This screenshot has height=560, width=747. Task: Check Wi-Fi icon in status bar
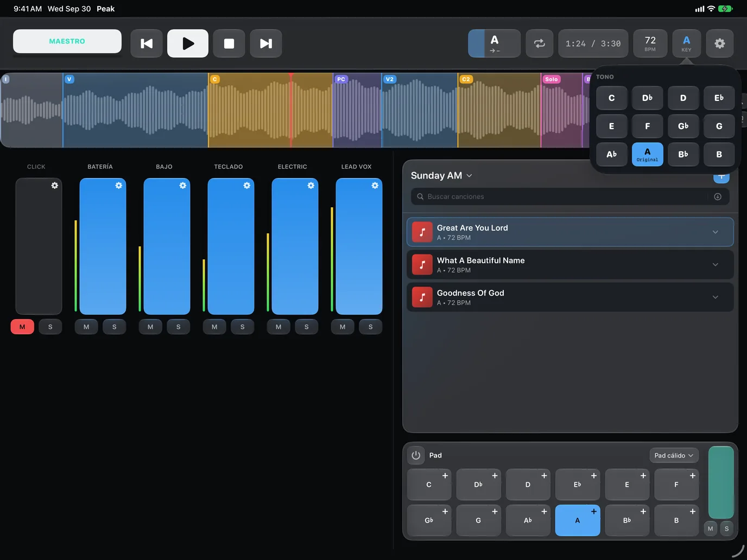pyautogui.click(x=711, y=9)
